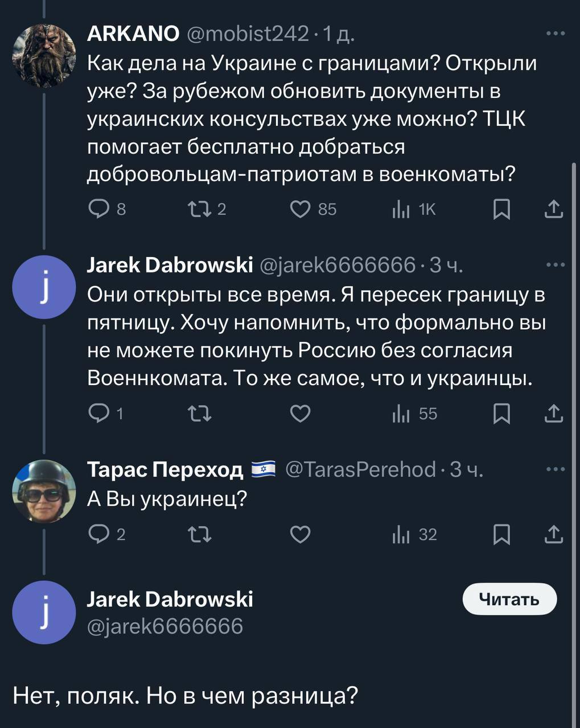Like ARKANO's tweet with 85 likes

[x=300, y=210]
